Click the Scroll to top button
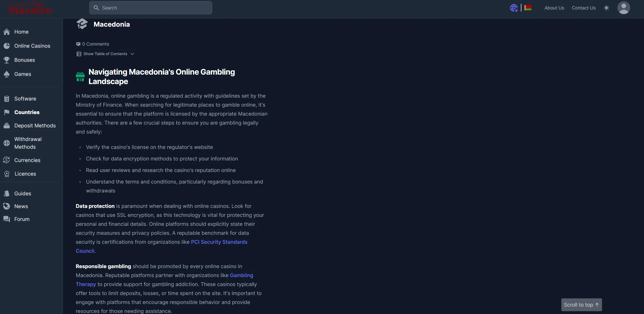 582,305
